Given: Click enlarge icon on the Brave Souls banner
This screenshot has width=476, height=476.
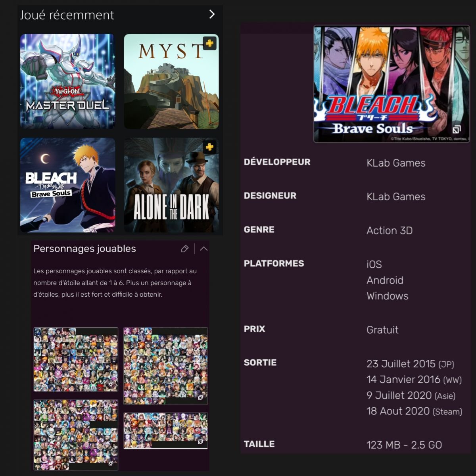Looking at the screenshot, I should coord(457,130).
